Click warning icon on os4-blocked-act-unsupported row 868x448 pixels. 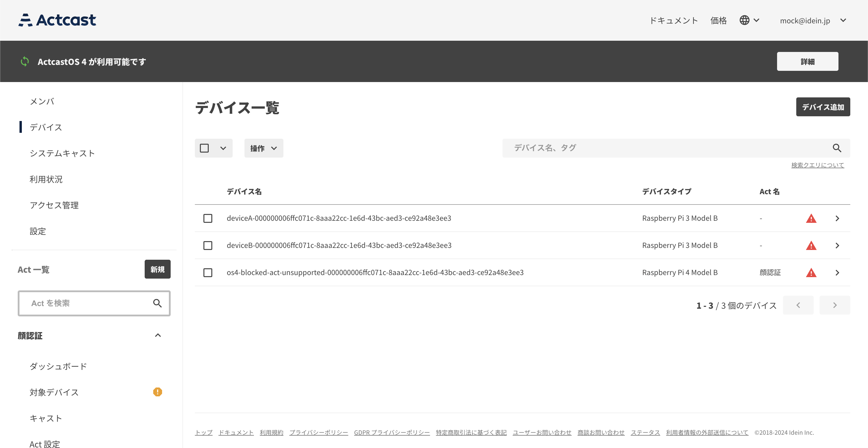pos(811,272)
